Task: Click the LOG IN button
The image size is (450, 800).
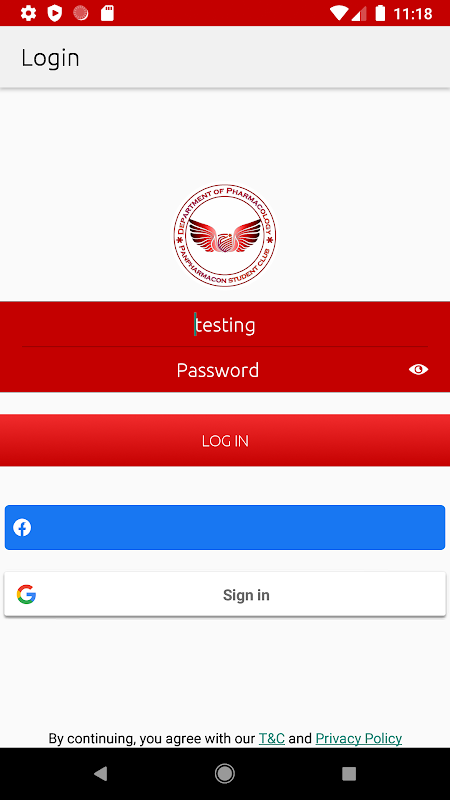Action: pos(225,440)
